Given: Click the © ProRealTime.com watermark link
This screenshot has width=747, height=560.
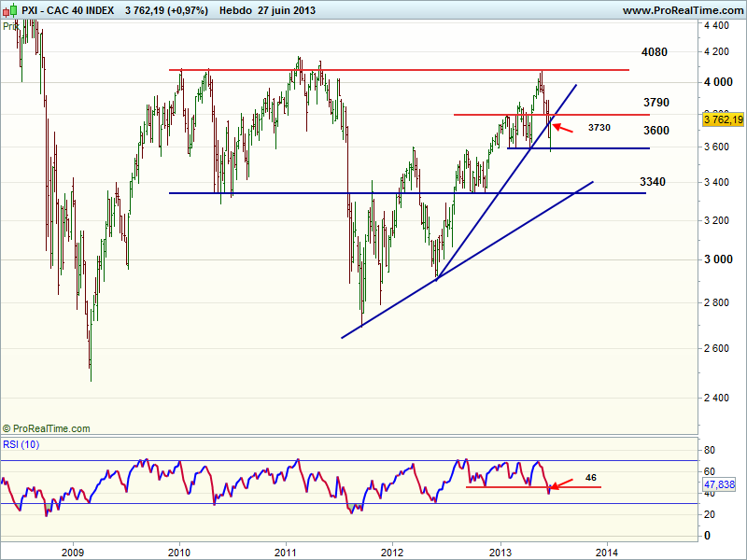Looking at the screenshot, I should coord(47,428).
